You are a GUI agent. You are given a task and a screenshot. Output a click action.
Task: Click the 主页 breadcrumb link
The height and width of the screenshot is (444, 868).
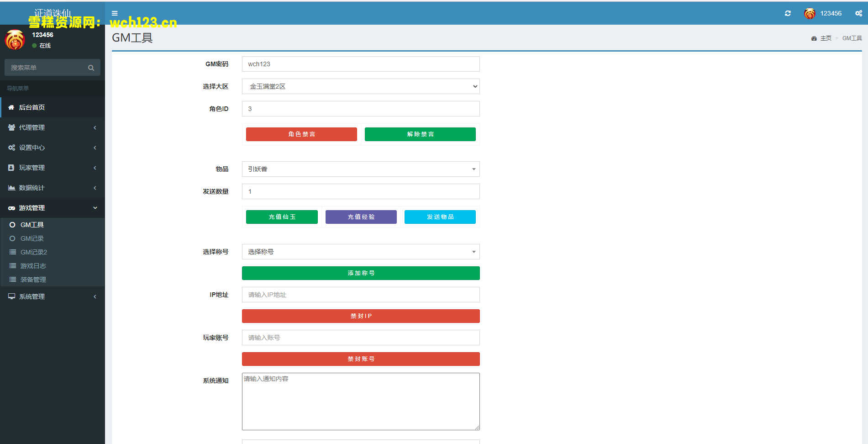(826, 38)
